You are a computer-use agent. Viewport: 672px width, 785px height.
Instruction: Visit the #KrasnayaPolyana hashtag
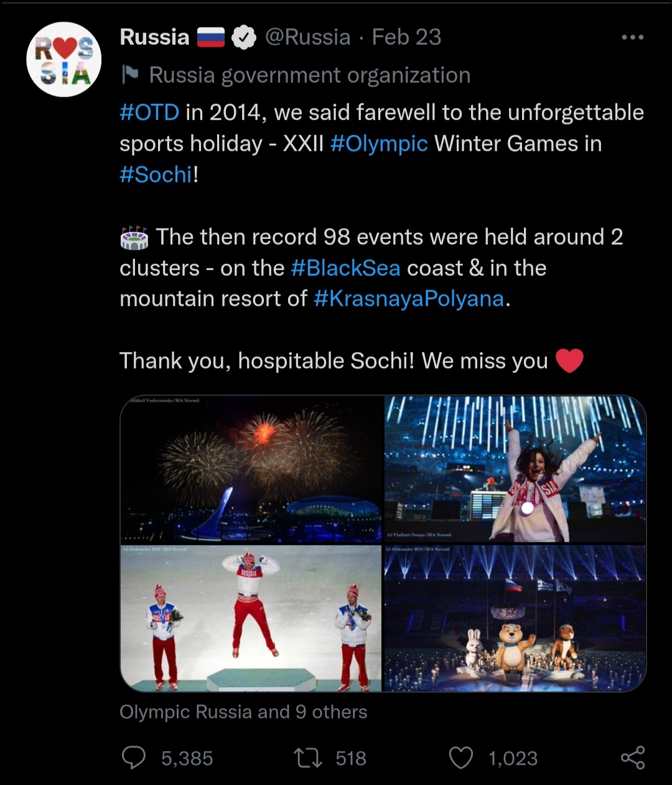[x=409, y=299]
